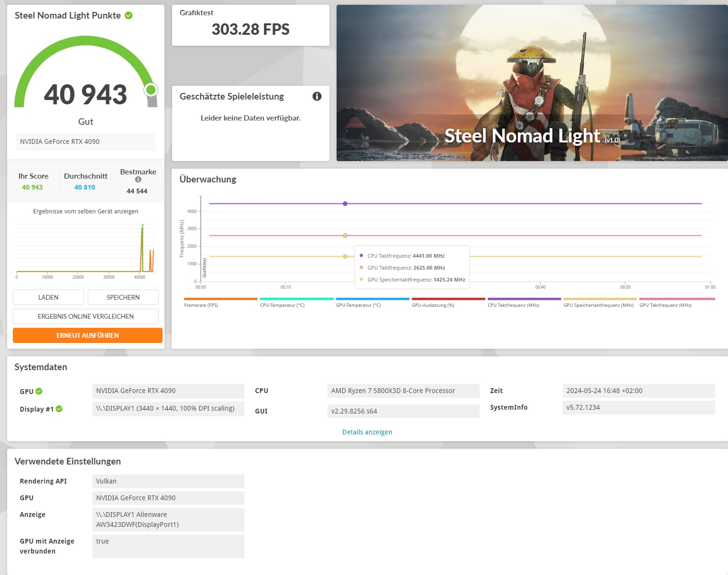The width and height of the screenshot is (728, 575).
Task: Click the NVIDIA GeForce RTX 4090 field under the gauge
Action: pyautogui.click(x=86, y=141)
